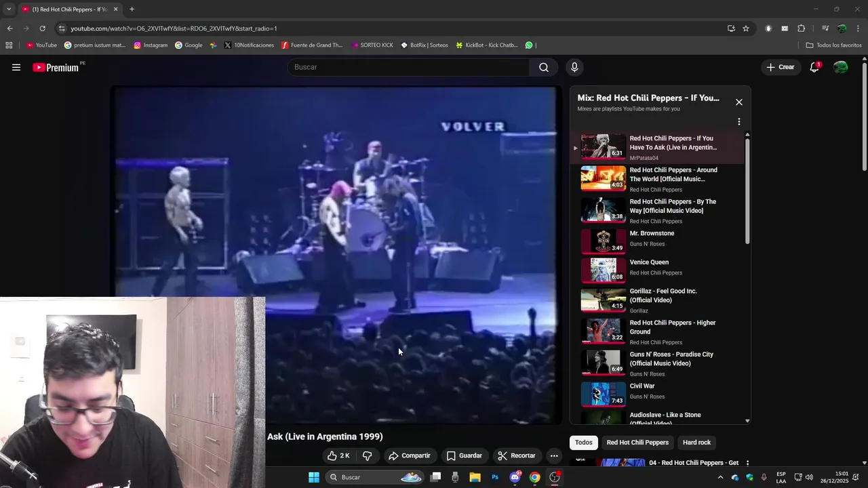The height and width of the screenshot is (488, 868).
Task: Open the YouTube account avatar menu
Action: [840, 67]
